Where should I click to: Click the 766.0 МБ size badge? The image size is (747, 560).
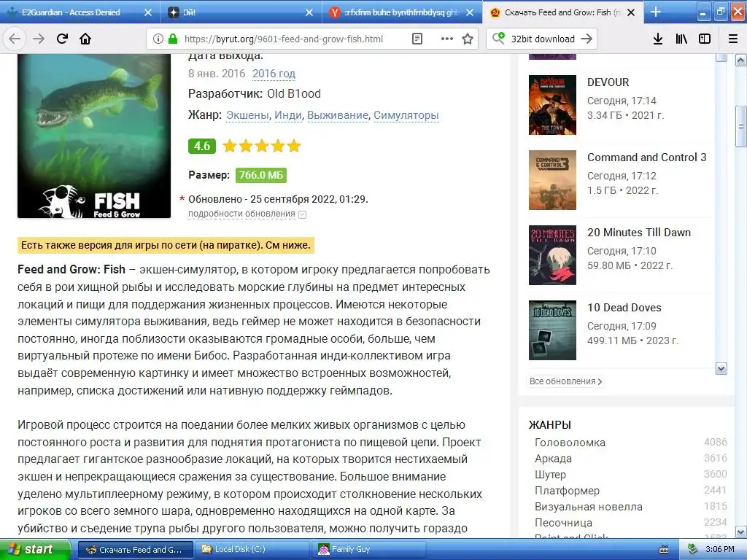click(x=261, y=175)
